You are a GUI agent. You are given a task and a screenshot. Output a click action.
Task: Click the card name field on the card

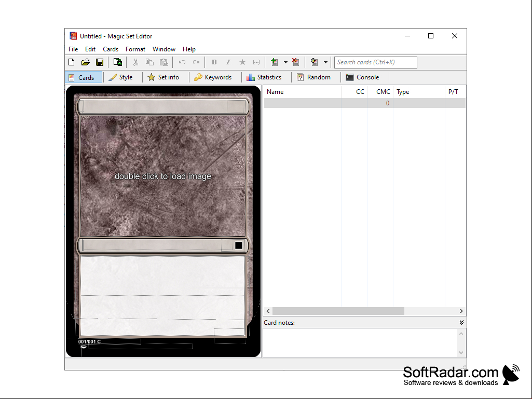[154, 106]
